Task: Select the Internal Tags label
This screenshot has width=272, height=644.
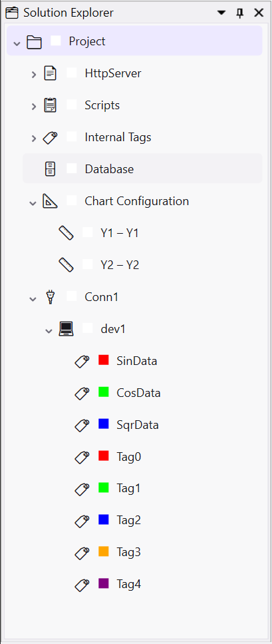Action: [118, 137]
